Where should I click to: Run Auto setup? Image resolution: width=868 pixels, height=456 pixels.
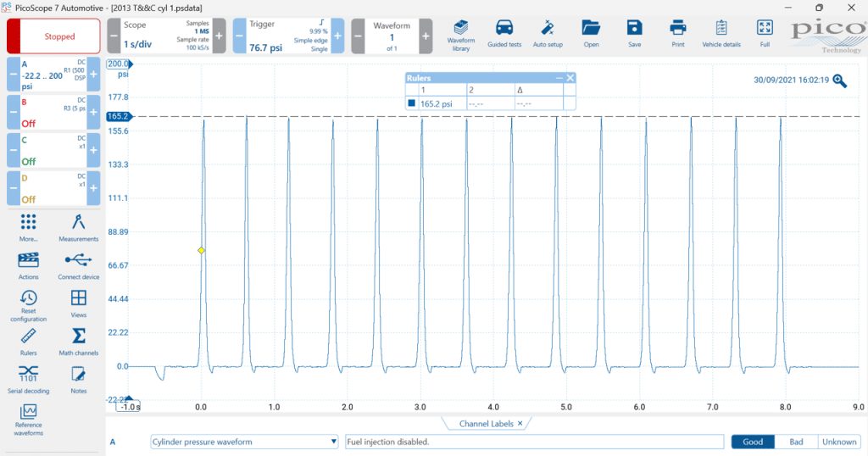pyautogui.click(x=548, y=35)
